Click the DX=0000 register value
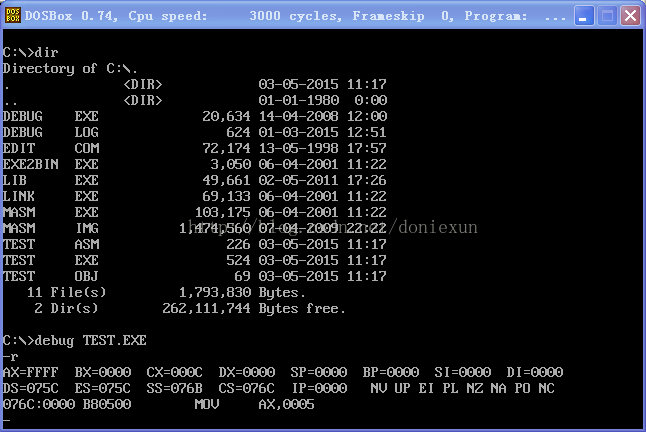The image size is (646, 432). (247, 373)
